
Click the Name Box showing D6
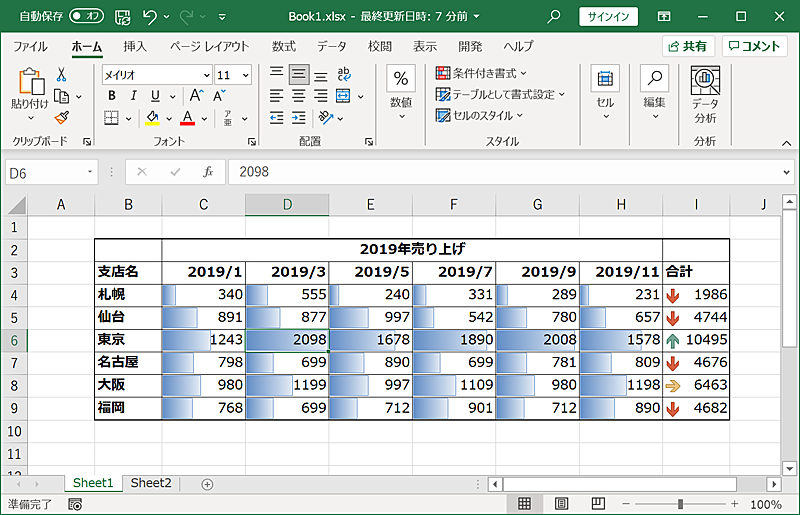[x=51, y=173]
